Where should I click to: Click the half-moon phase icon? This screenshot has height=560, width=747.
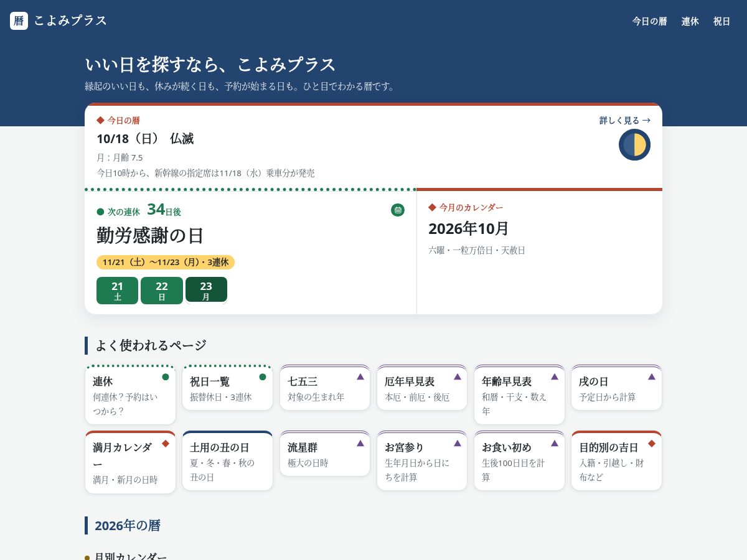point(634,144)
